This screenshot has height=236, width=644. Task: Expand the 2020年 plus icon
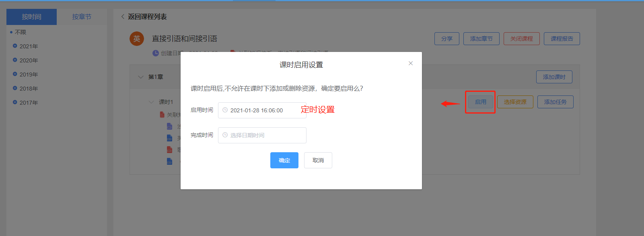[x=15, y=60]
